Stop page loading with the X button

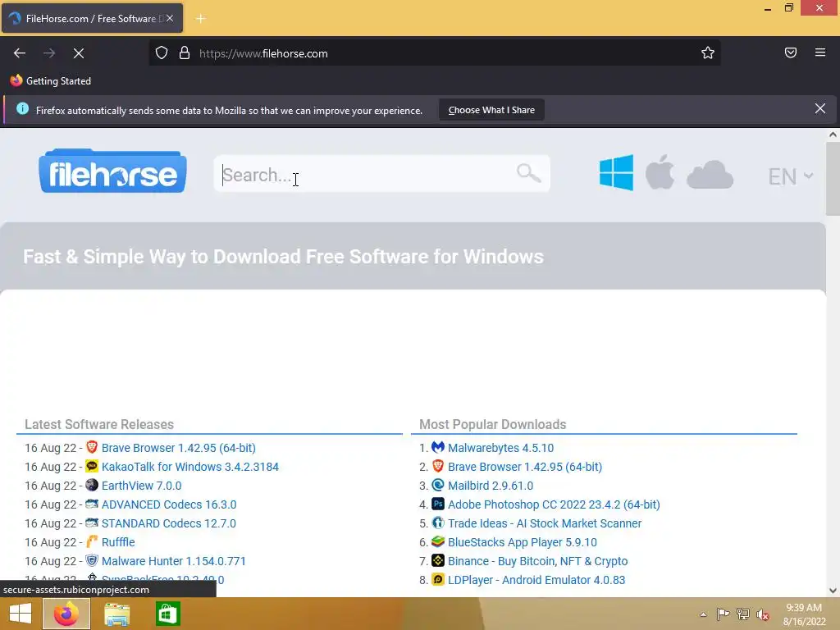[x=79, y=53]
